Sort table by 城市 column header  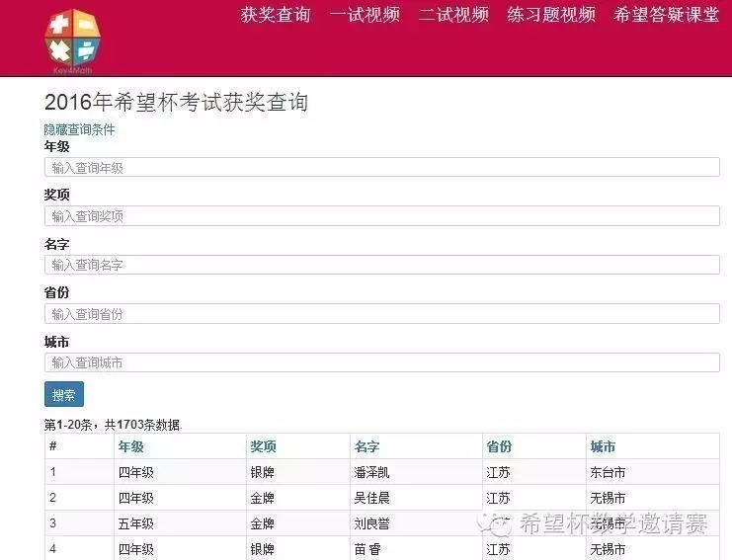[x=603, y=446]
